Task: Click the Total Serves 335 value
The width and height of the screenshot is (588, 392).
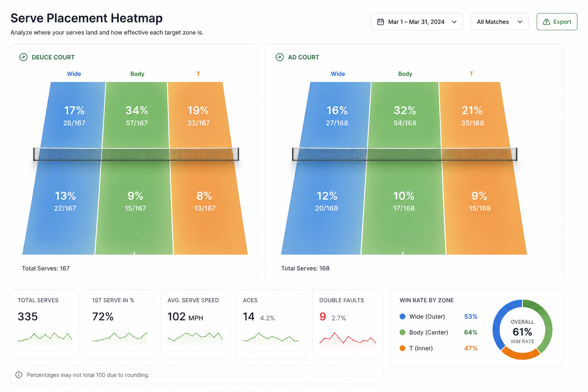Action: point(28,317)
